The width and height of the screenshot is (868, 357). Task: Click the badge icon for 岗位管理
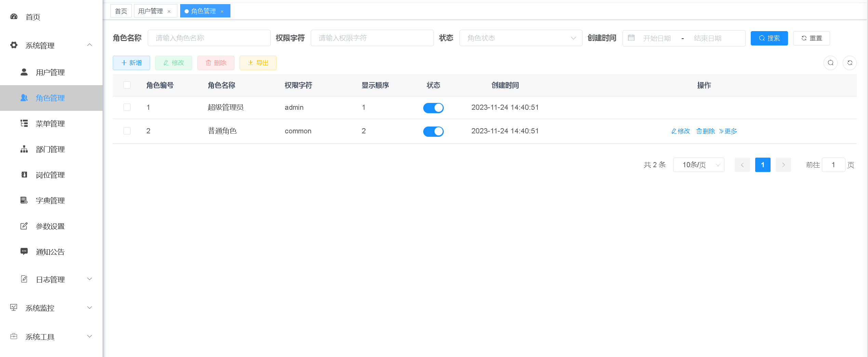[x=24, y=174]
